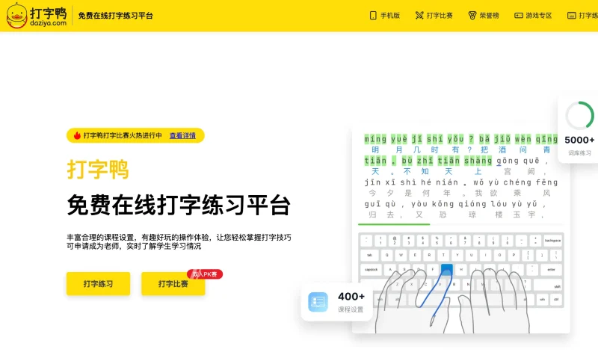The width and height of the screenshot is (598, 364).
Task: Click the keyboard icon at nav end
Action: coord(571,16)
